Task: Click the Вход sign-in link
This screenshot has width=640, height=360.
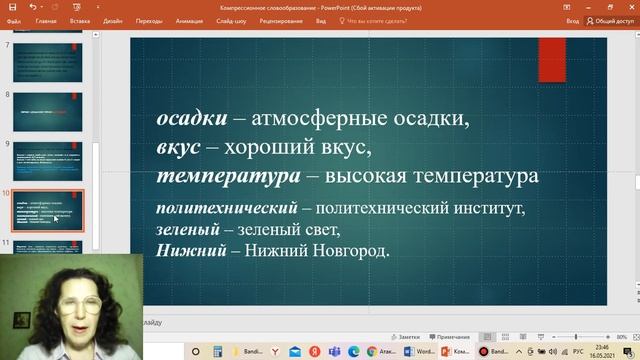Action: tap(572, 21)
